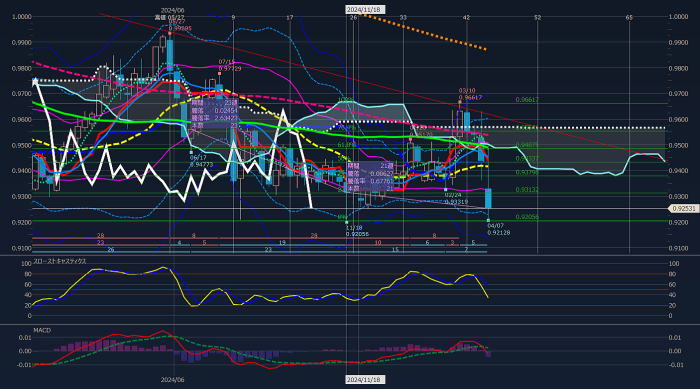Image resolution: width=700 pixels, height=389 pixels.
Task: Click the 2024/11/18 date label at chart top
Action: (x=365, y=9)
